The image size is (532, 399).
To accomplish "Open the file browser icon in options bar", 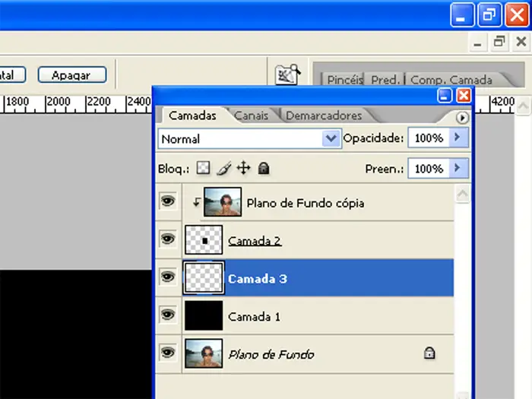I will [x=287, y=74].
